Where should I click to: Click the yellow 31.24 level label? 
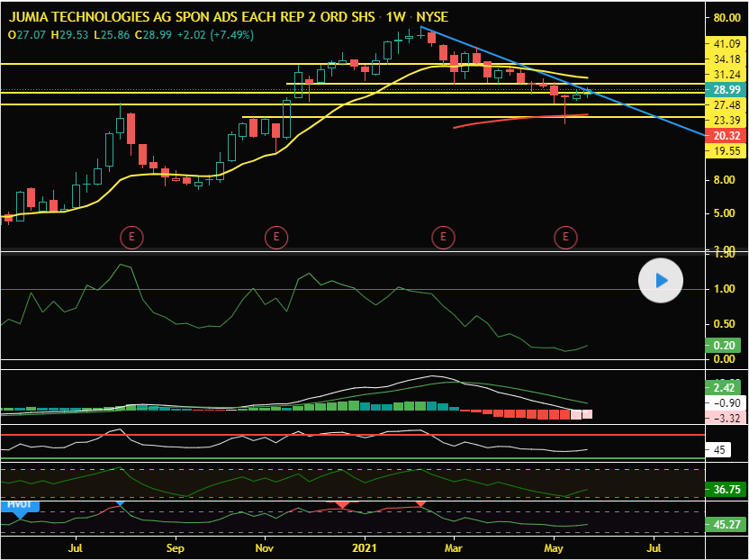click(726, 75)
